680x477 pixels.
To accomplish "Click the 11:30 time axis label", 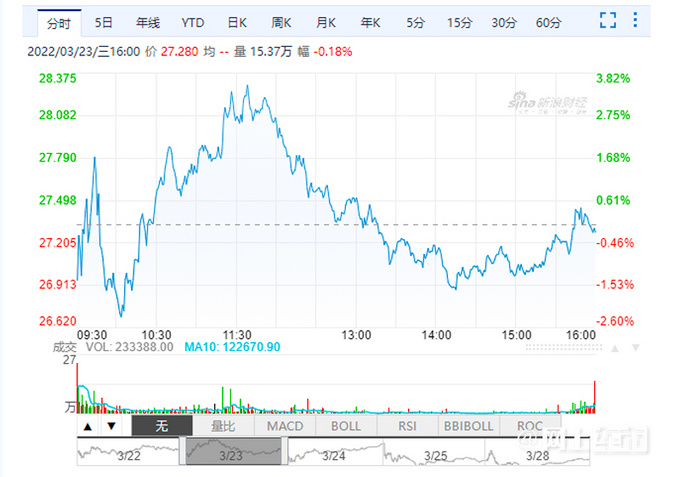I will [237, 335].
